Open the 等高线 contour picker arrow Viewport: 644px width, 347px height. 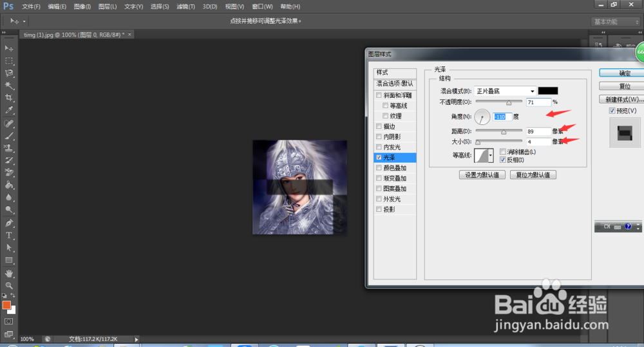pos(490,156)
